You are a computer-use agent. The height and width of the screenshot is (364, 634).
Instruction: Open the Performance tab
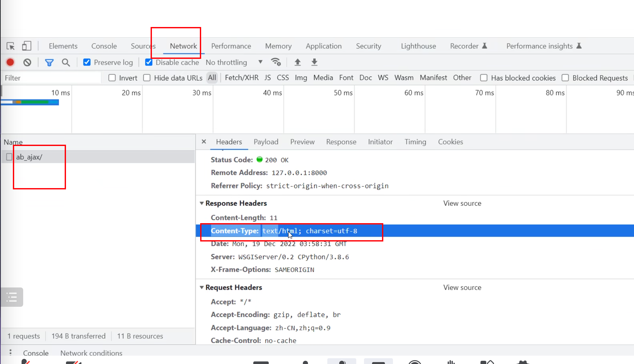tap(231, 46)
